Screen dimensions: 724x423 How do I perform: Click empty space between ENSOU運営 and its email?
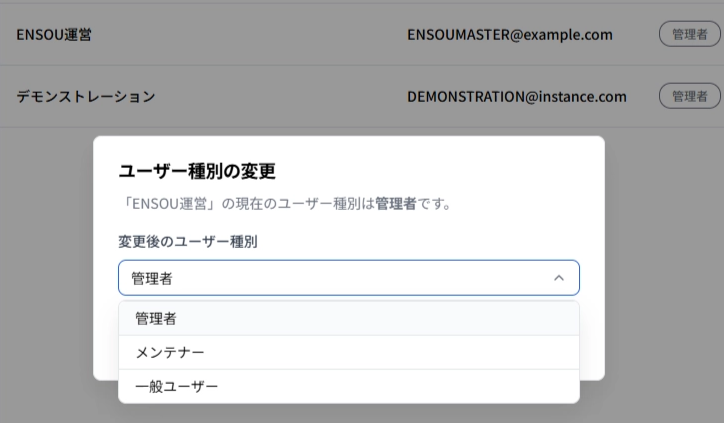click(249, 35)
